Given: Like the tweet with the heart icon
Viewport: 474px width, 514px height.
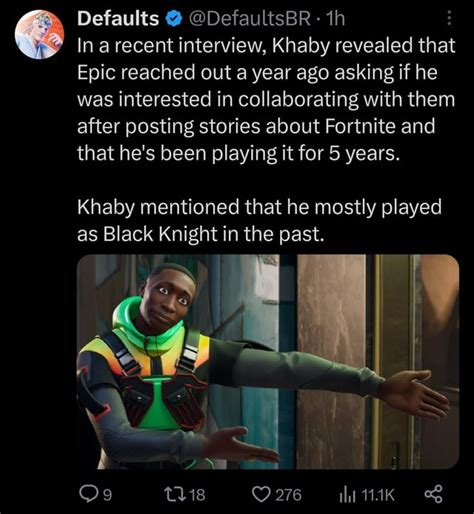Looking at the screenshot, I should tap(261, 494).
